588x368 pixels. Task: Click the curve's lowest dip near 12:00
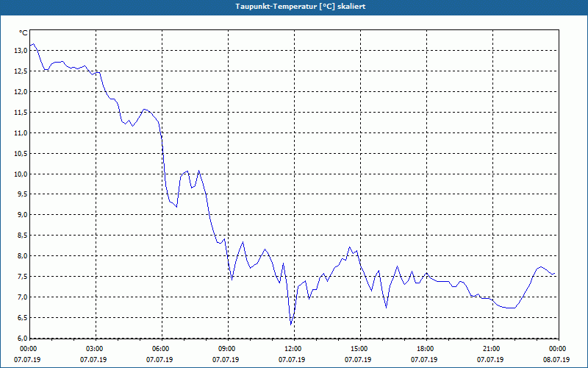(290, 325)
